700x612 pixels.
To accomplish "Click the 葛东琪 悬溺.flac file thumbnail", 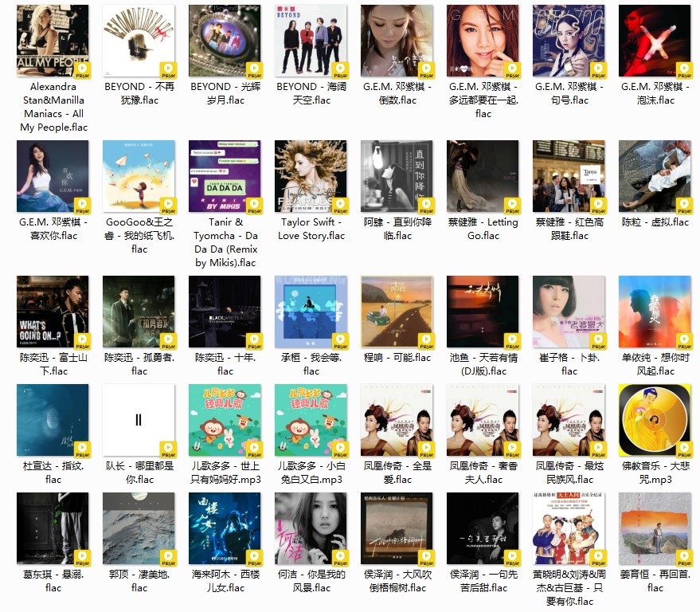I will click(x=53, y=528).
